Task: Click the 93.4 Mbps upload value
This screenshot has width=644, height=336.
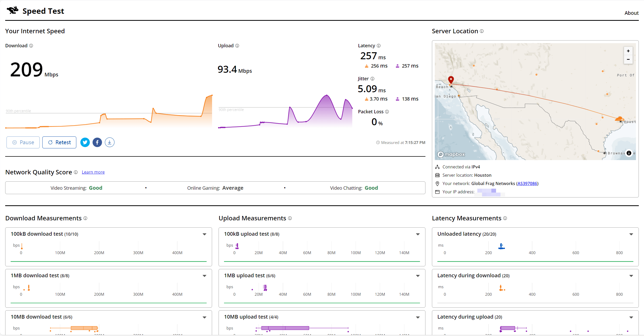Action: click(x=235, y=69)
